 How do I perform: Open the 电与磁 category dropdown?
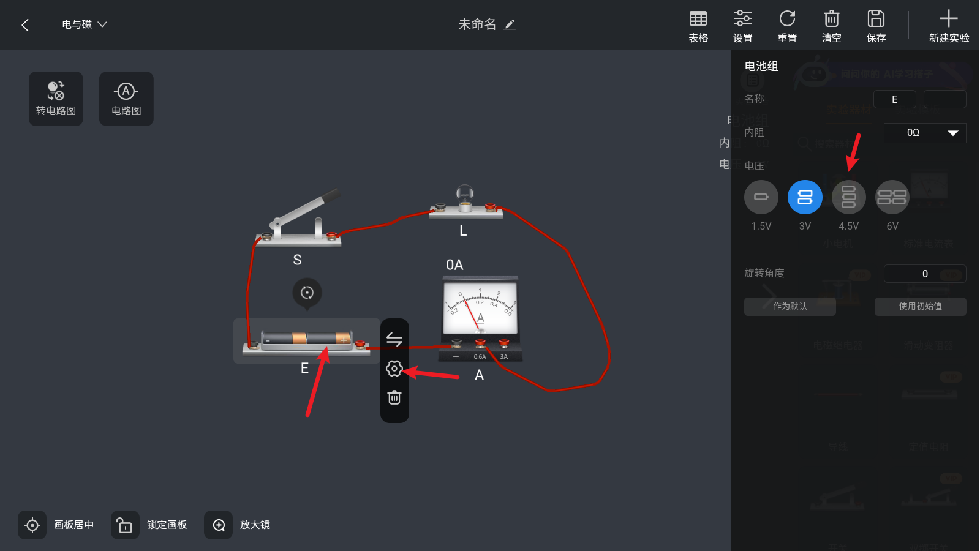pos(85,24)
